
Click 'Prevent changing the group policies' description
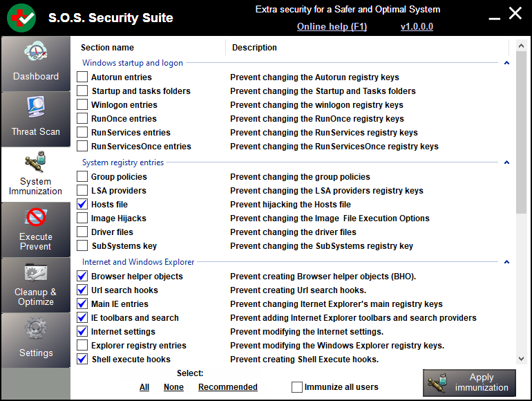[300, 176]
